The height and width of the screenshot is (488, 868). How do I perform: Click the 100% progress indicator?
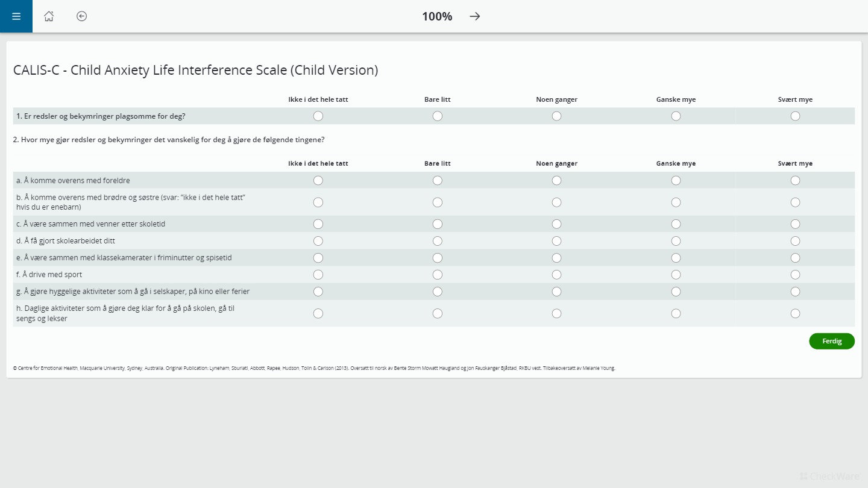pos(436,16)
